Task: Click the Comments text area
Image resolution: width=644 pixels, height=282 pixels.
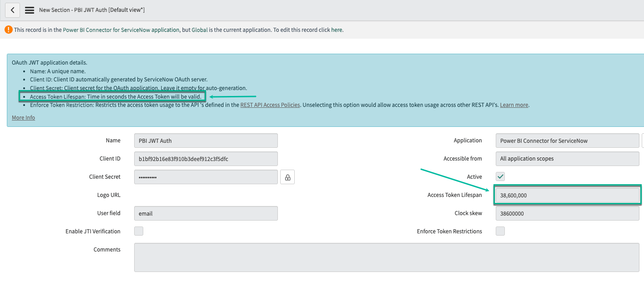Action: [x=387, y=257]
